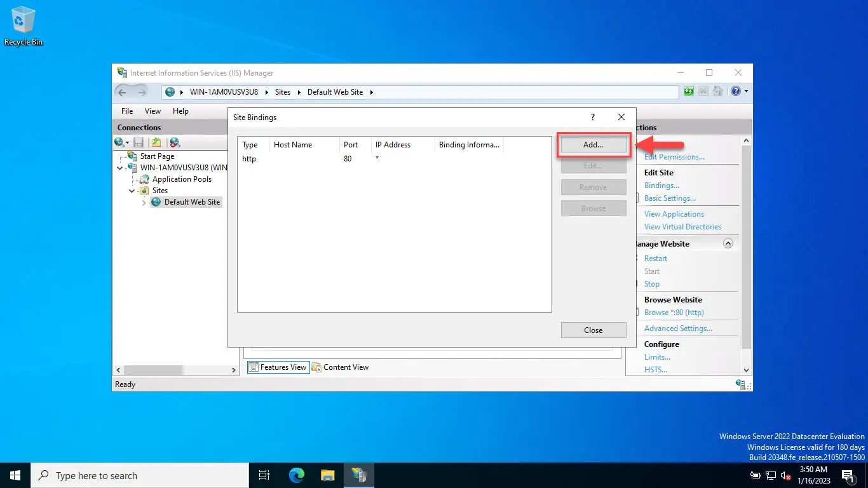The image size is (868, 488).
Task: Click the Add... button in Site Bindings
Action: [593, 145]
